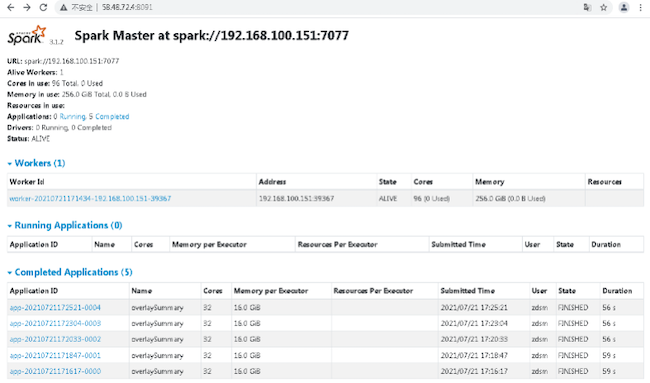Image resolution: width=650 pixels, height=383 pixels.
Task: Open application app-20210721172521-0004
Action: [55, 308]
